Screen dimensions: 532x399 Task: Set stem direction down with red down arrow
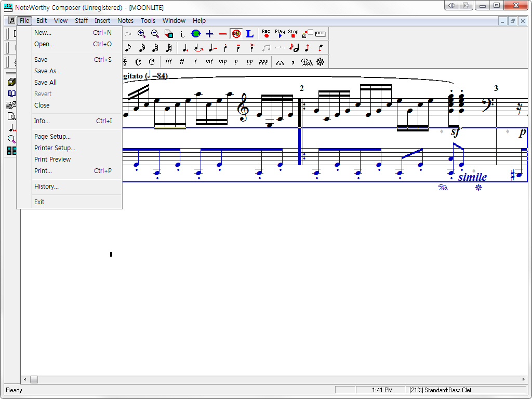click(320, 48)
